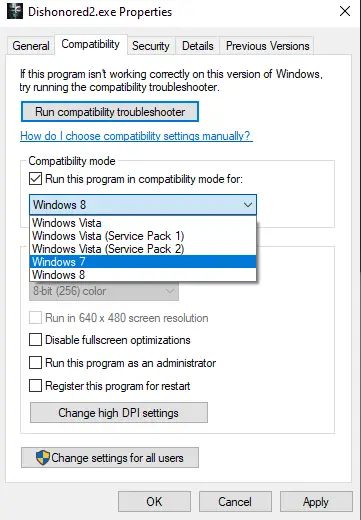361x520 pixels.
Task: Tick Register this program for restart
Action: (x=35, y=386)
